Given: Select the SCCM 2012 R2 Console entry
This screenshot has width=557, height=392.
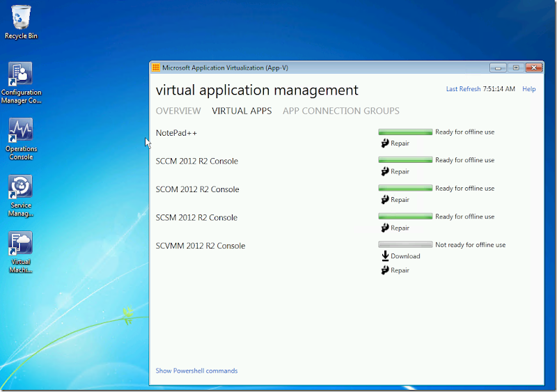Looking at the screenshot, I should [197, 161].
